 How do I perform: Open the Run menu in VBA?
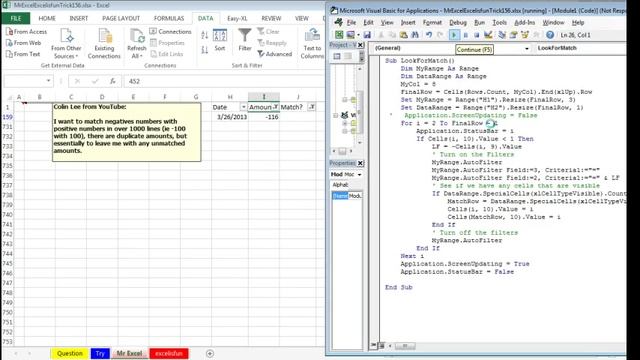pyautogui.click(x=479, y=22)
